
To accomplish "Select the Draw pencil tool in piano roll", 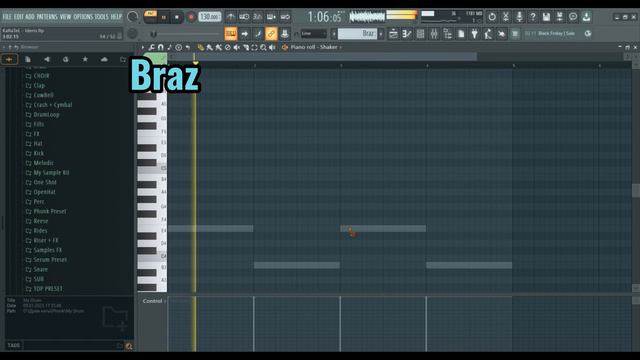I will [x=200, y=47].
